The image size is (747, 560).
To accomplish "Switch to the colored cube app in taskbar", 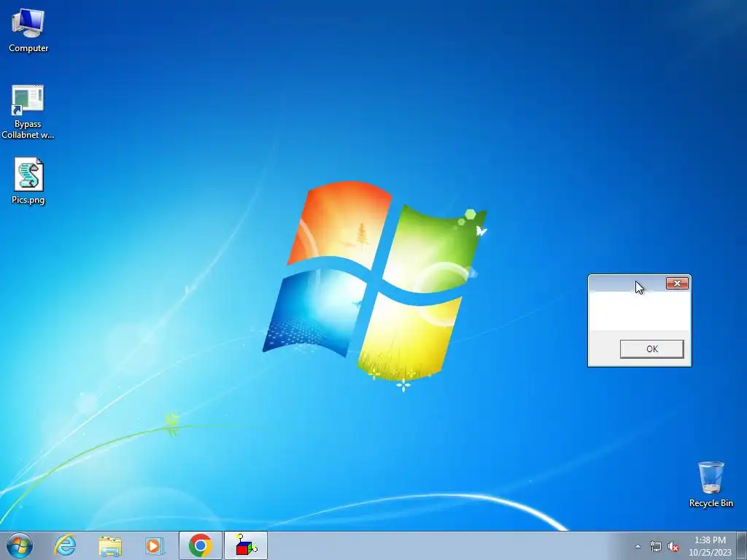I will coord(246,545).
